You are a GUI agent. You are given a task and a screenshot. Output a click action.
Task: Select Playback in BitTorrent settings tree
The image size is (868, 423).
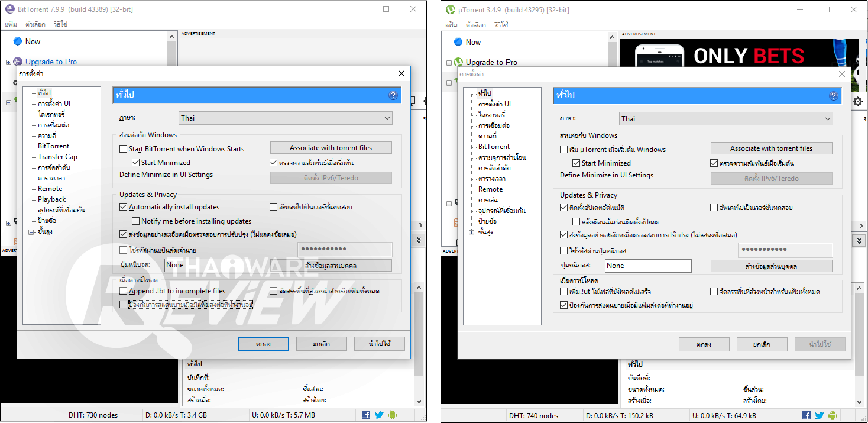pos(52,199)
